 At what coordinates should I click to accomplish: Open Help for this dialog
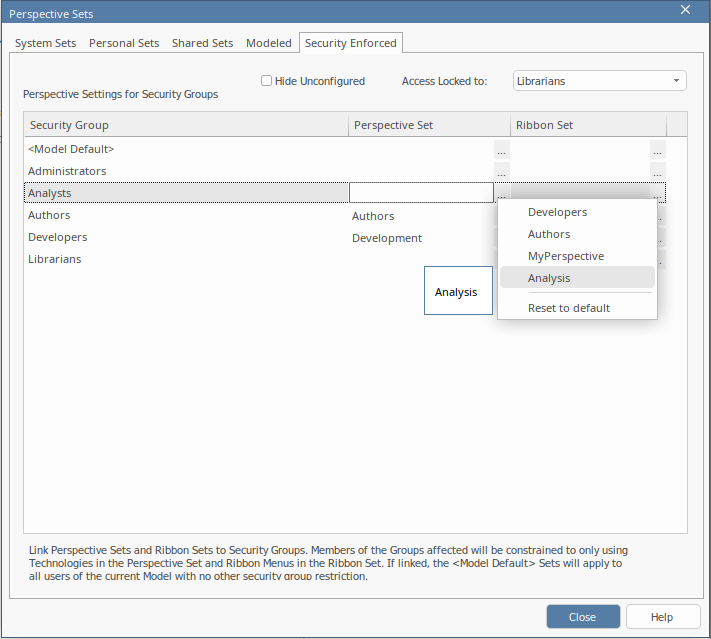coord(661,617)
